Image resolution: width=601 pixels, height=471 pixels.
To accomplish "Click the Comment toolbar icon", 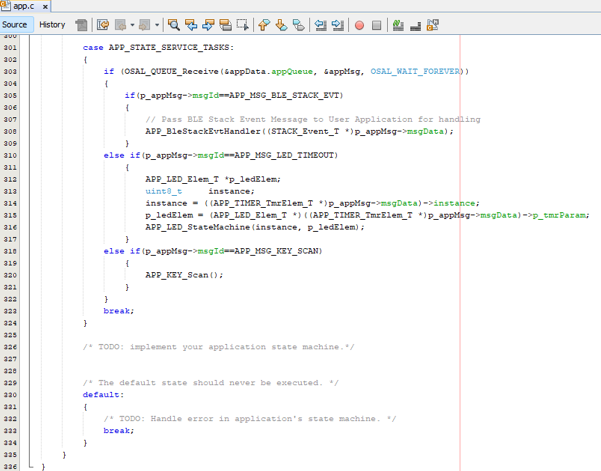I will point(398,25).
